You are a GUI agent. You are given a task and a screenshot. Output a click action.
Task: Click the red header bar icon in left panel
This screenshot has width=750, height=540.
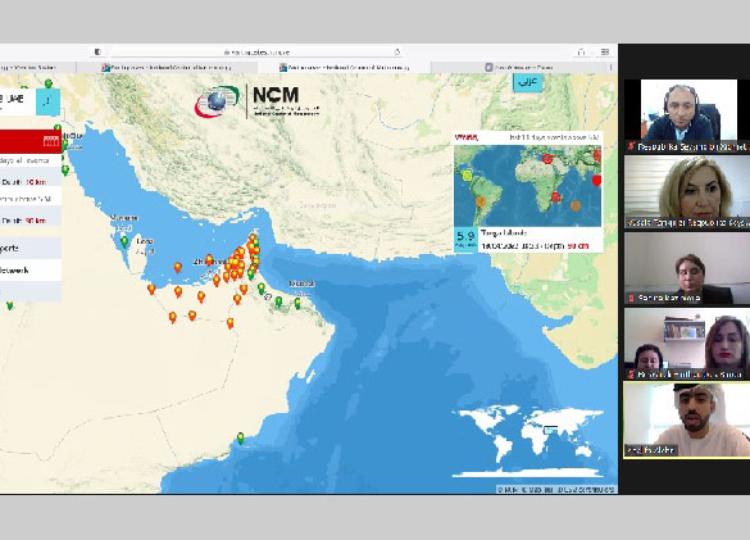pyautogui.click(x=51, y=141)
